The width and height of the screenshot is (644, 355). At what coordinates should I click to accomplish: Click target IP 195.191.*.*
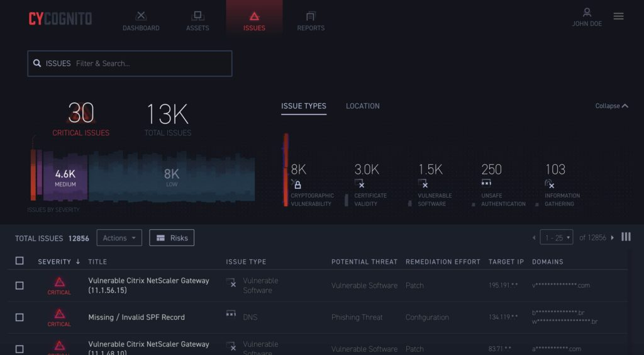(x=503, y=285)
